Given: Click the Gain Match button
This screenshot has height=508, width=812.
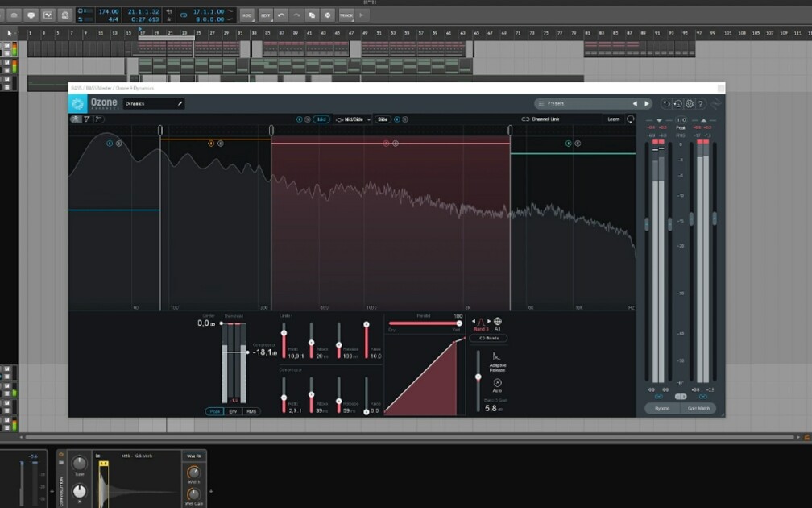Looking at the screenshot, I should [x=698, y=409].
